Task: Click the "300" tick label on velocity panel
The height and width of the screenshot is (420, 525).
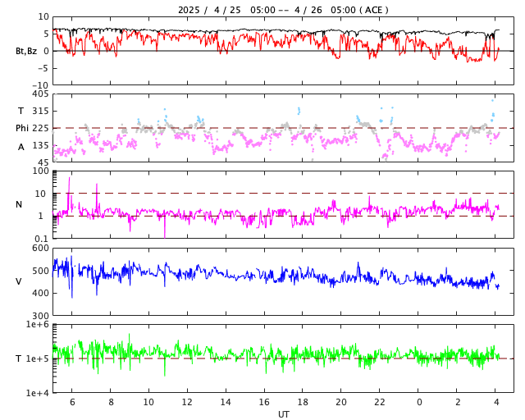Action: [x=40, y=316]
